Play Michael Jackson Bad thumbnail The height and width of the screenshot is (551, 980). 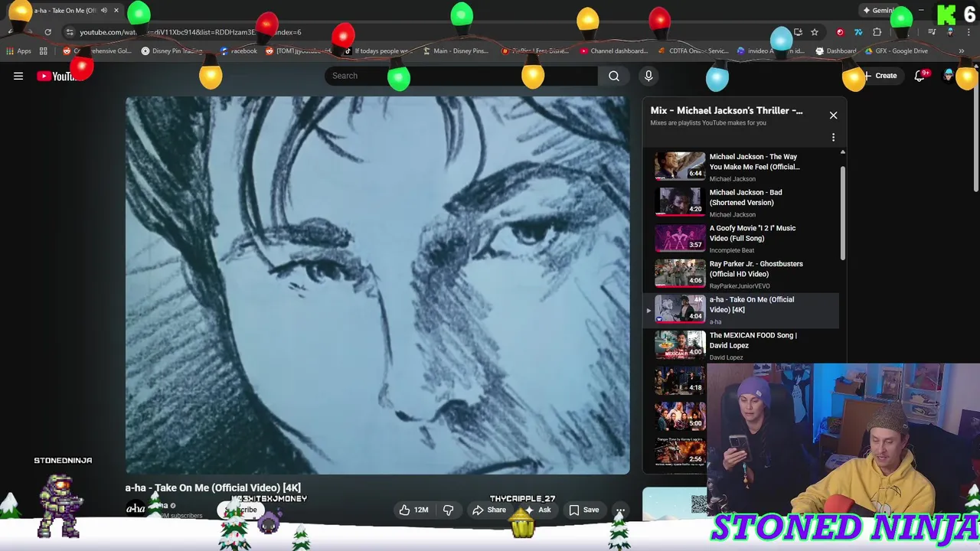680,202
